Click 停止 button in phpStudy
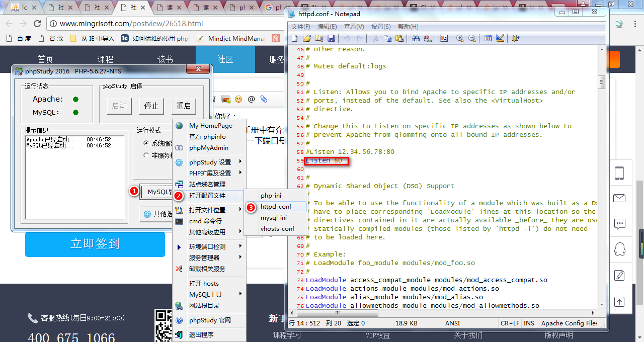Screen dimensions: 644x342 click(x=151, y=106)
